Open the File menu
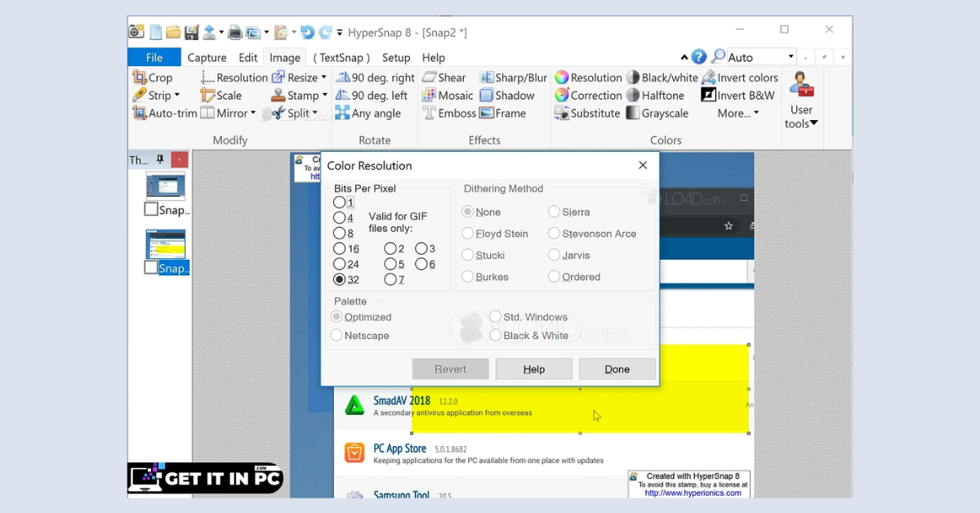Screen dimensions: 980x513 coord(154,57)
